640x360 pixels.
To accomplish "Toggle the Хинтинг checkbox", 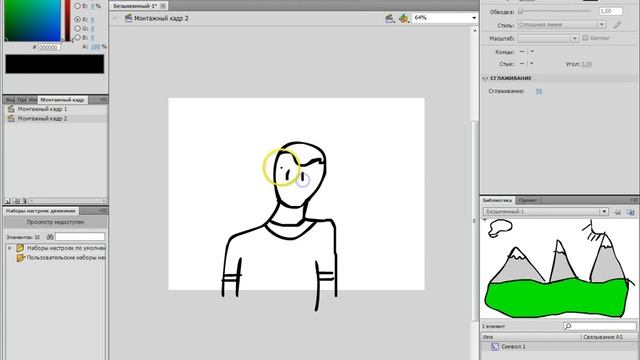I will click(585, 38).
